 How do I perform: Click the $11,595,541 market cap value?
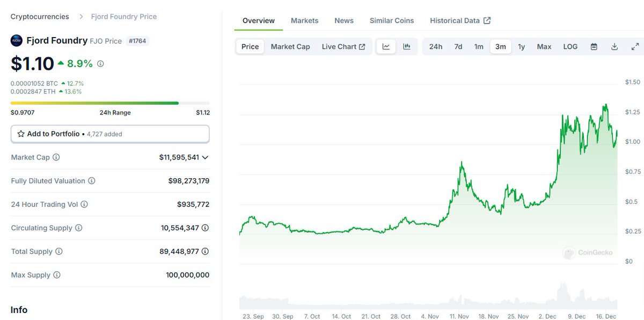point(179,157)
